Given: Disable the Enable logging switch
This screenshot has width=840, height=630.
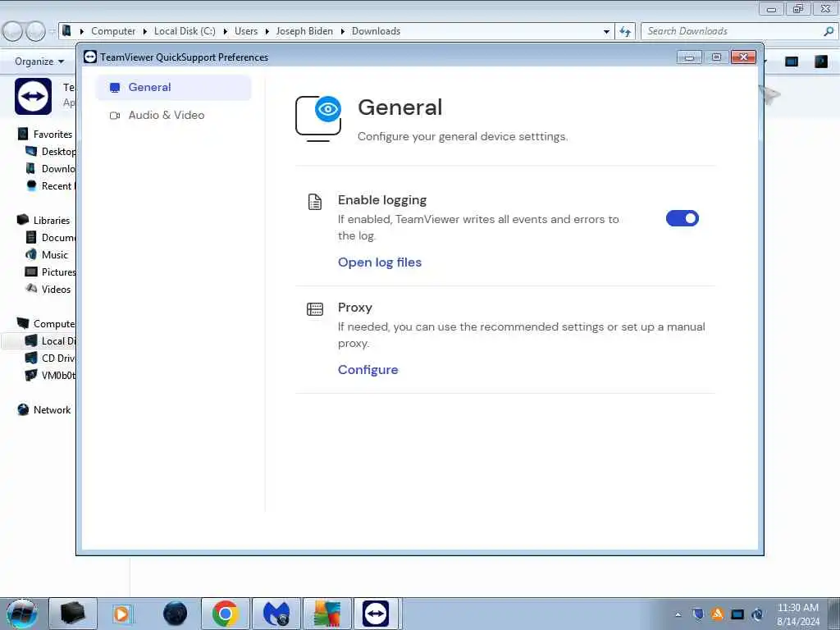Looking at the screenshot, I should tap(682, 218).
